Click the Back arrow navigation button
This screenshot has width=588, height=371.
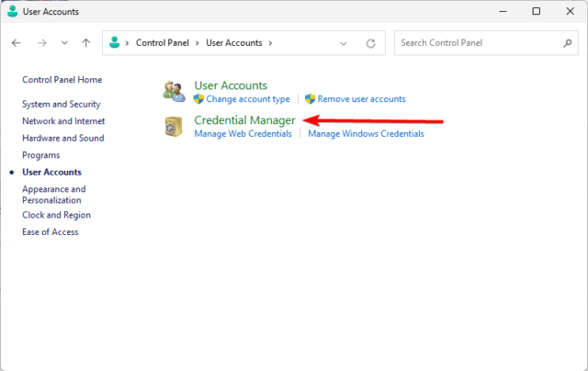coord(17,43)
